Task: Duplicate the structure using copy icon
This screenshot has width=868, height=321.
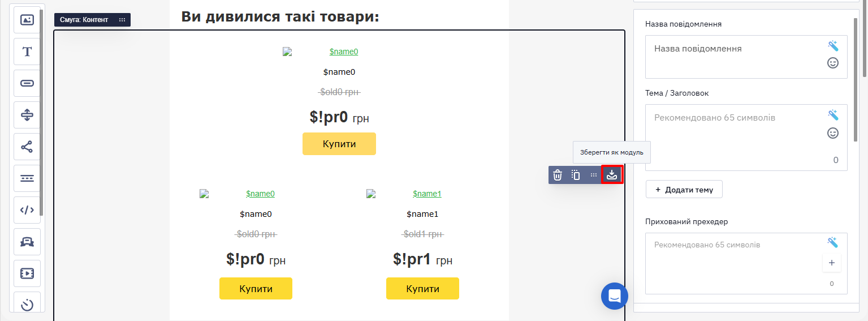Action: click(x=576, y=175)
